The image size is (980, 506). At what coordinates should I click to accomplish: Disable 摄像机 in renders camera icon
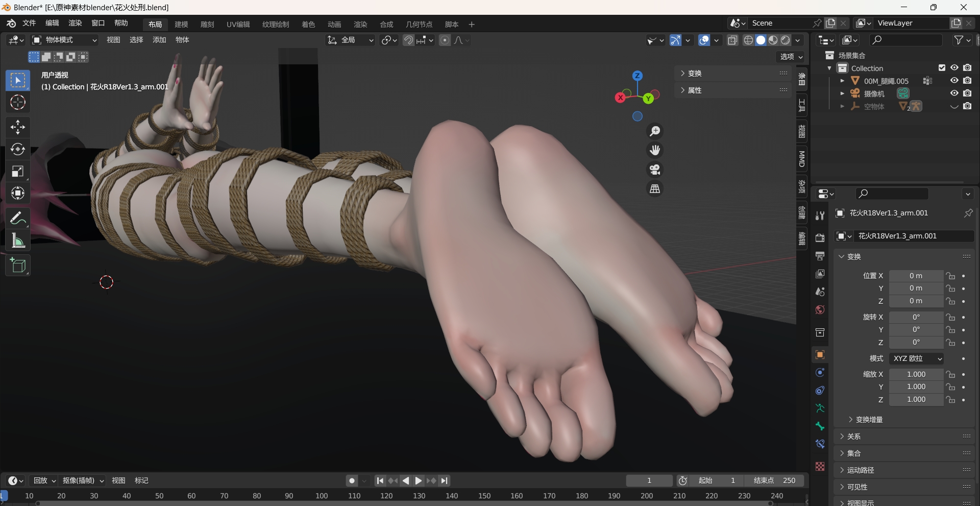[967, 93]
